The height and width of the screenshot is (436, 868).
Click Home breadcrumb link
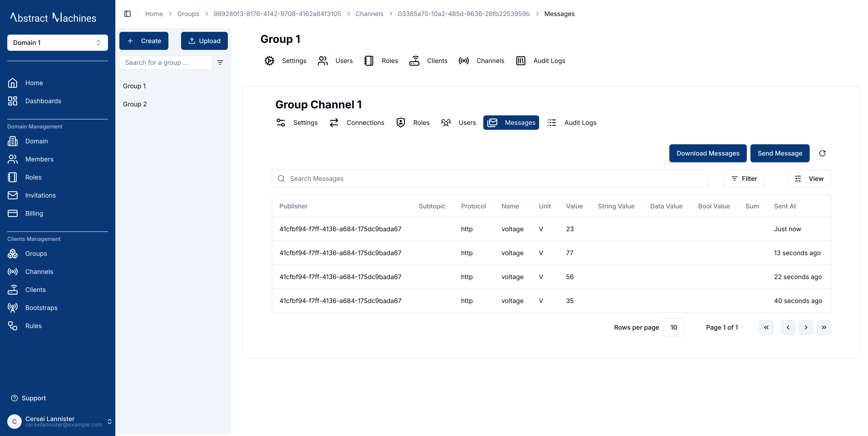(154, 14)
